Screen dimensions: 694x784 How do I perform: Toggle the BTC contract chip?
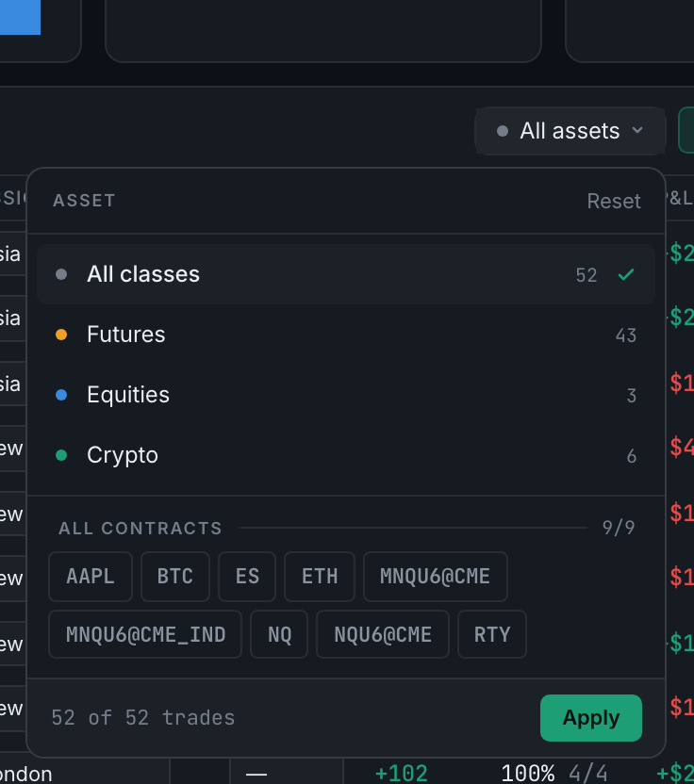pos(175,577)
